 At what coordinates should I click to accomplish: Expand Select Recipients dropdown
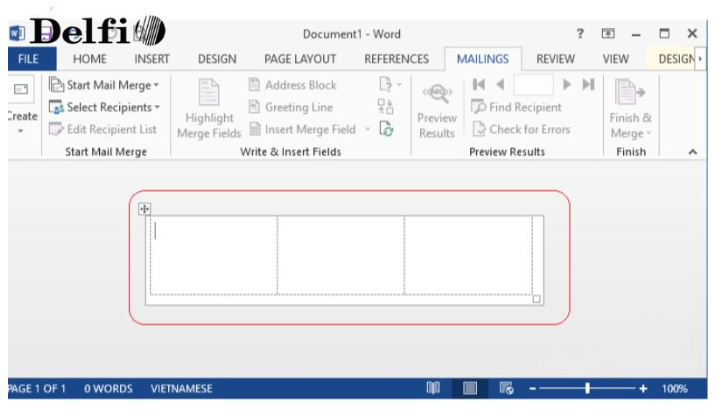coord(105,107)
